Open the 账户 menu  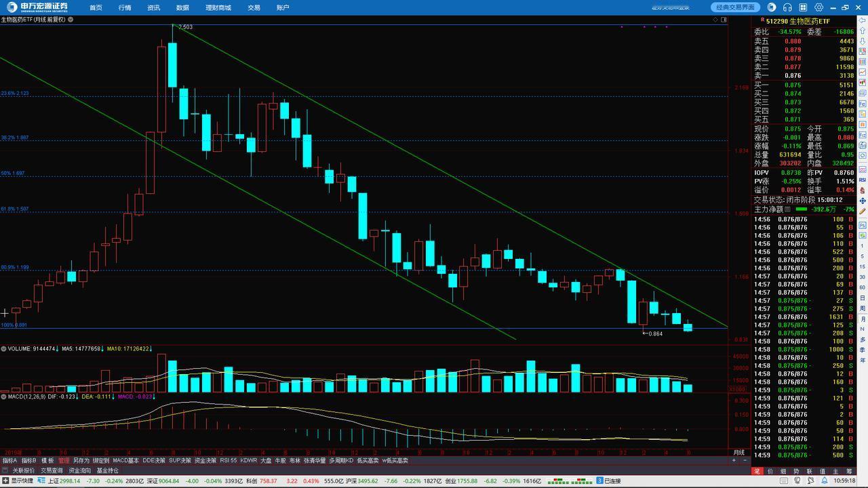283,7
